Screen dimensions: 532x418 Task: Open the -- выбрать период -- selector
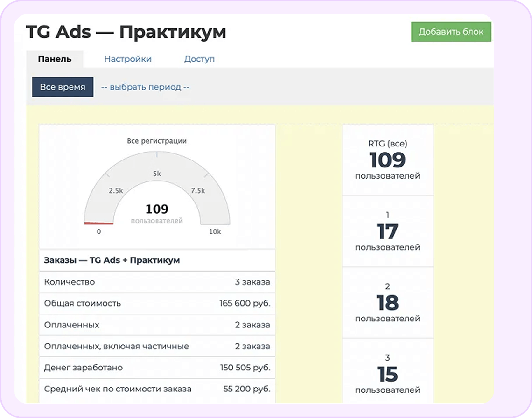[145, 87]
